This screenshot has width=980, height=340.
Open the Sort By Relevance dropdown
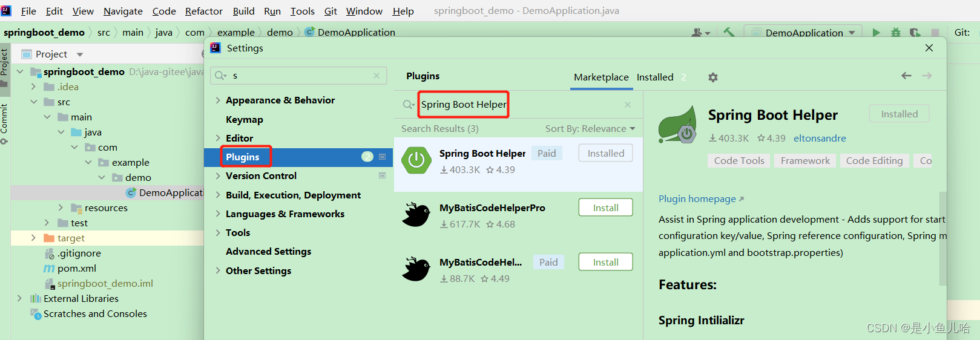coord(590,128)
